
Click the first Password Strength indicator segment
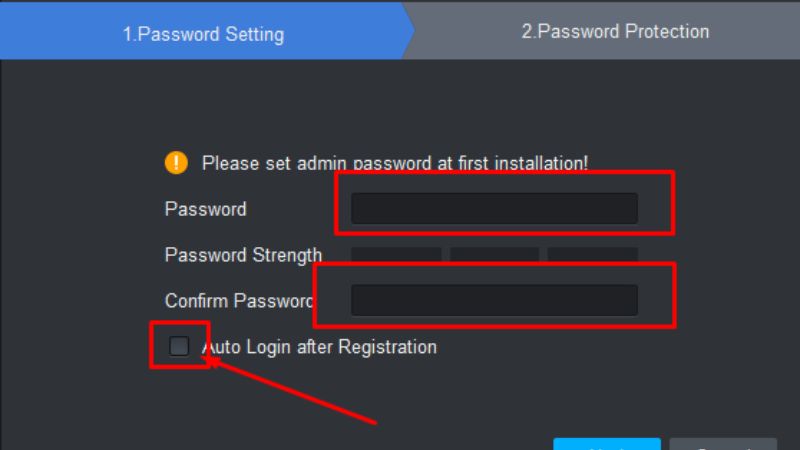pos(396,253)
